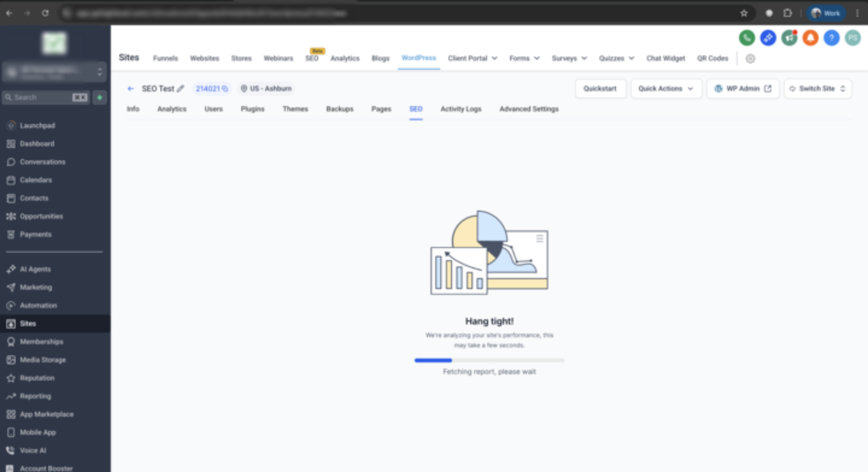
Task: Click the US - Ashburn location badge
Action: (266, 89)
